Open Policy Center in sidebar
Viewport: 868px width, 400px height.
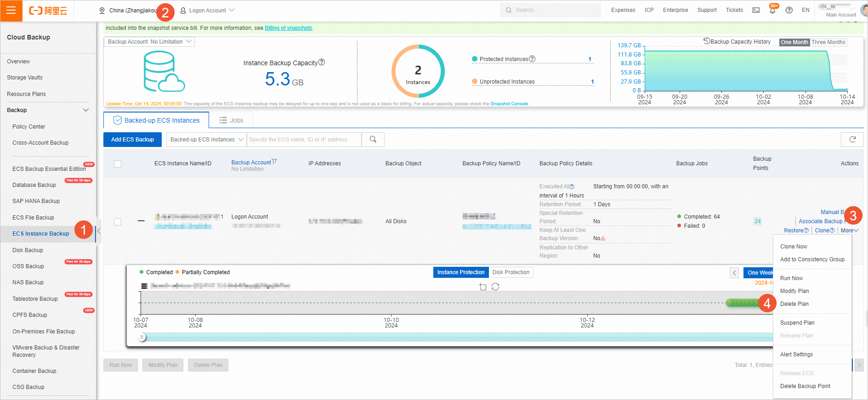pyautogui.click(x=28, y=127)
